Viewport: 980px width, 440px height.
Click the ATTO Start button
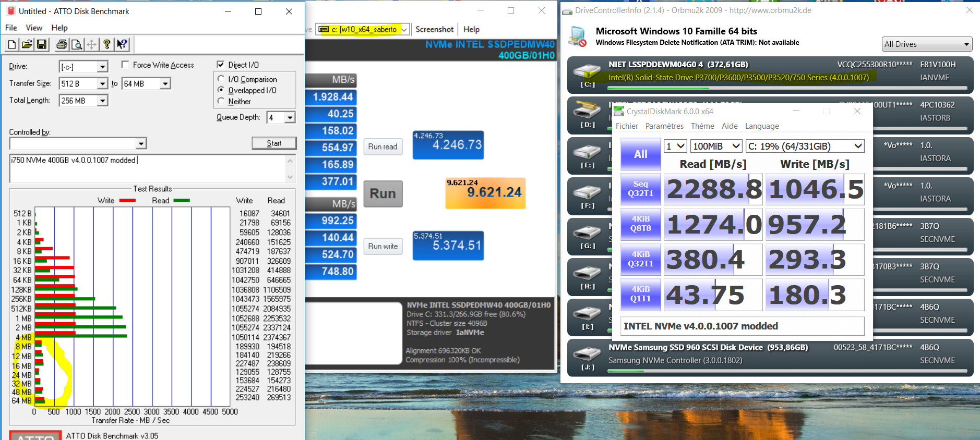click(274, 143)
